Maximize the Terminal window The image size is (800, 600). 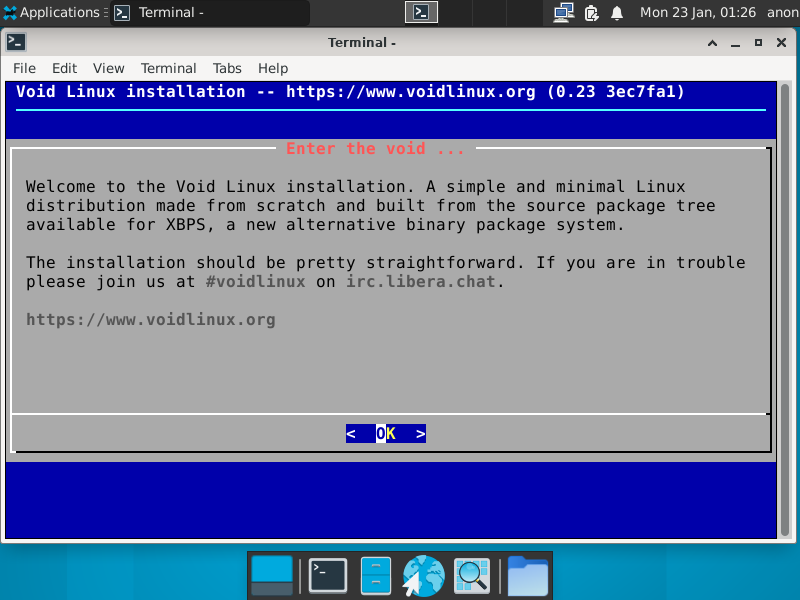coord(758,43)
